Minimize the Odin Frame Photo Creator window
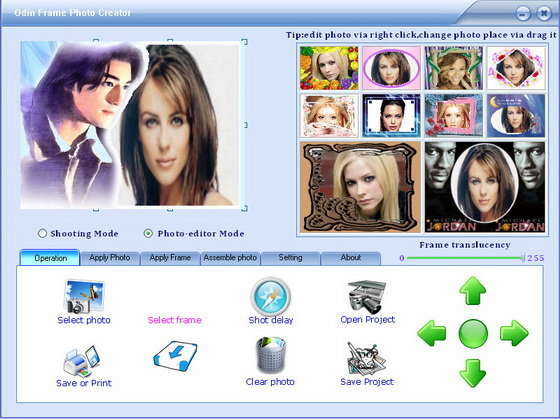Image resolution: width=560 pixels, height=420 pixels. (x=523, y=14)
